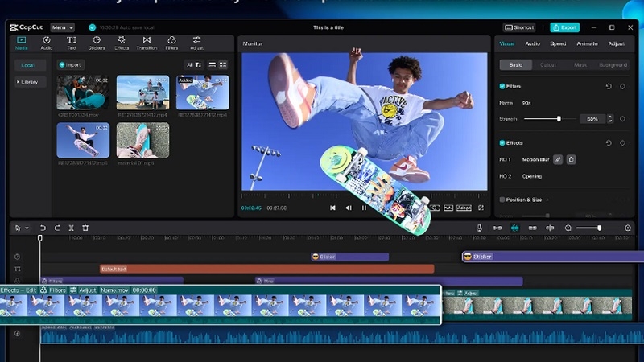Expand the Library tree item

click(29, 81)
